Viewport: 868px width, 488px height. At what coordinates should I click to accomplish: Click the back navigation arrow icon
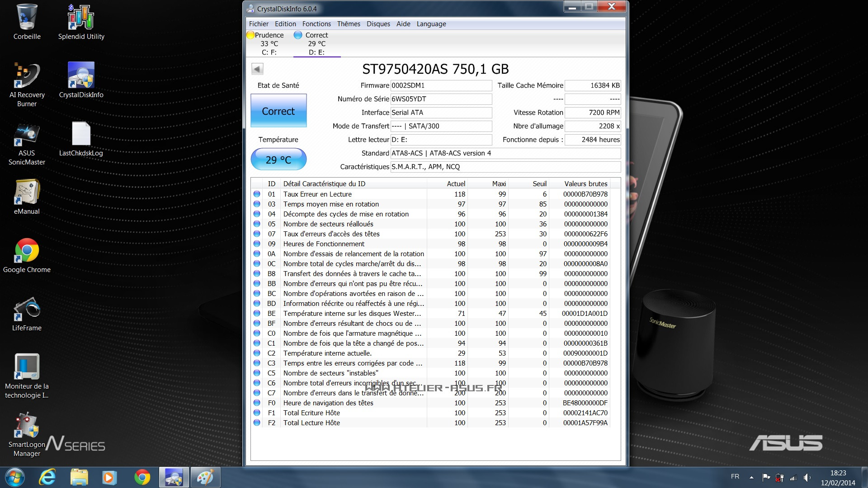[257, 69]
